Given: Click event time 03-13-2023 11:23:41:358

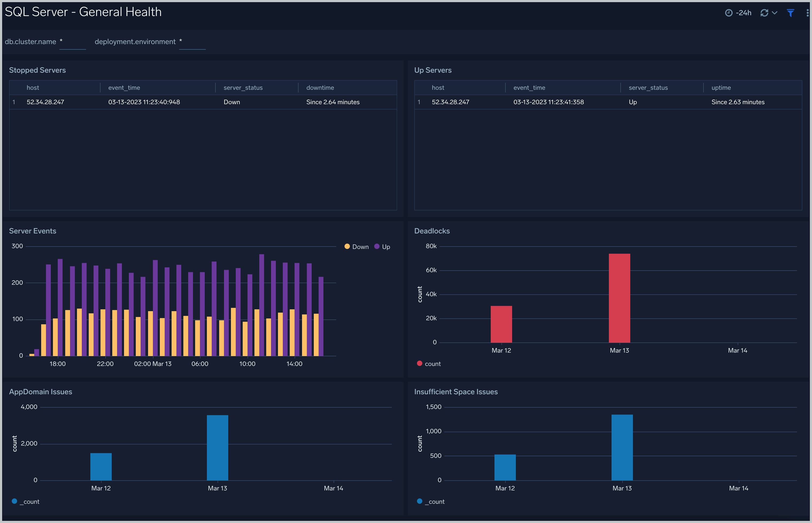Looking at the screenshot, I should (x=548, y=102).
